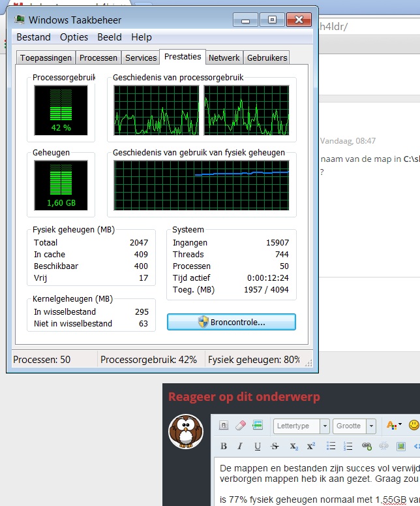Click the Task Manager icon in title bar

click(x=20, y=20)
